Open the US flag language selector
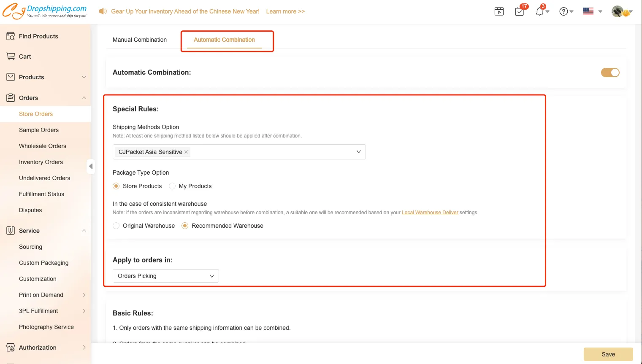This screenshot has height=364, width=642. click(592, 11)
